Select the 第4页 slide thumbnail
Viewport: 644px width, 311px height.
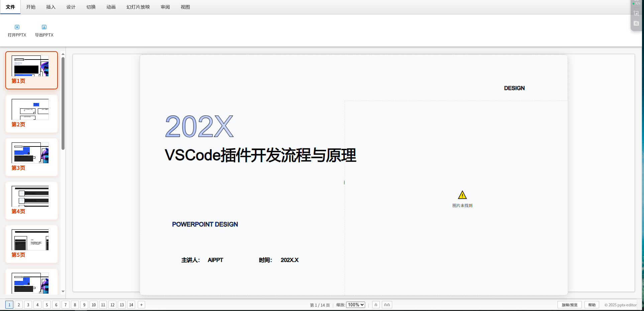coord(31,201)
